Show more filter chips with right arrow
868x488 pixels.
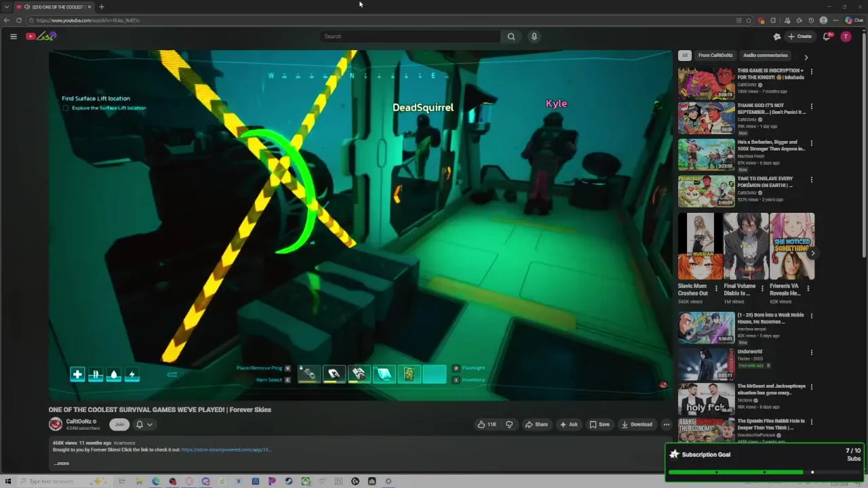tap(806, 57)
